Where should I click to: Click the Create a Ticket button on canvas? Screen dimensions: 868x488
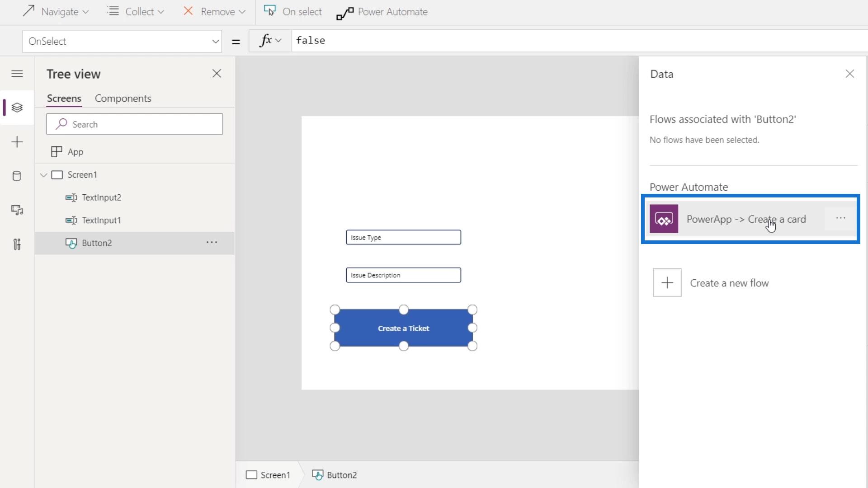point(403,328)
